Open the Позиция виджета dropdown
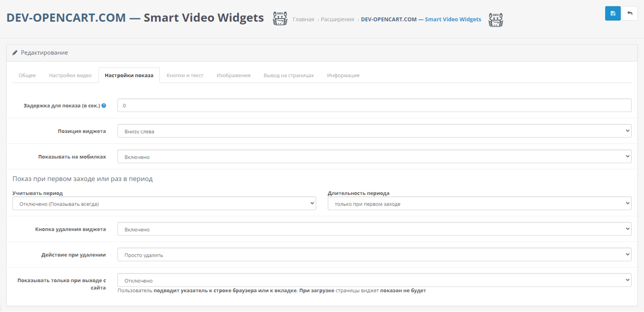The height and width of the screenshot is (312, 644). coord(374,131)
